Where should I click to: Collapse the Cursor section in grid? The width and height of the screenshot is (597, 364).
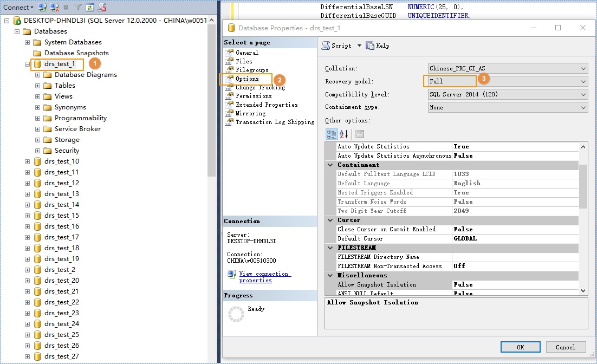pos(330,220)
